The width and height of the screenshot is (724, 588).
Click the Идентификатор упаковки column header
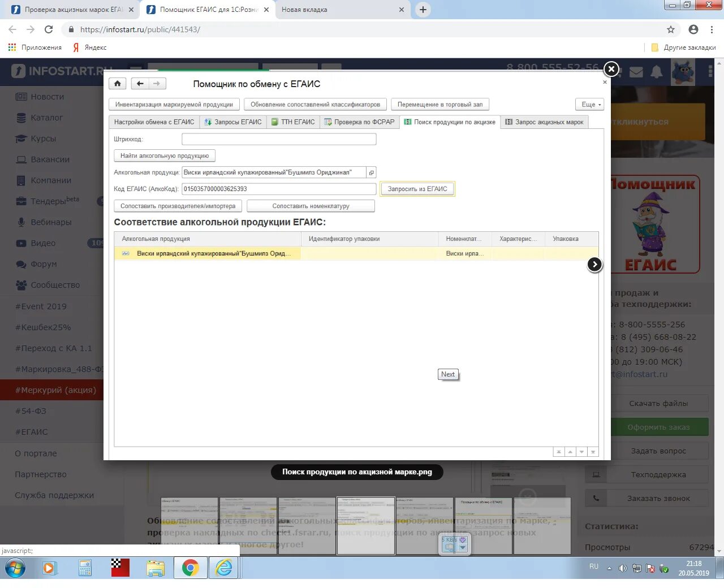[370, 239]
